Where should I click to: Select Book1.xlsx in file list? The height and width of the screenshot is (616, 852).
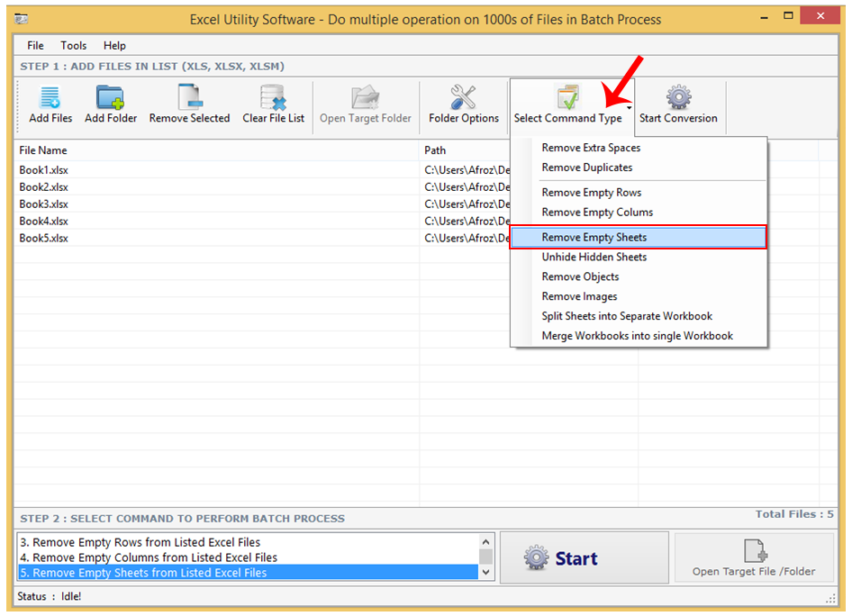43,170
